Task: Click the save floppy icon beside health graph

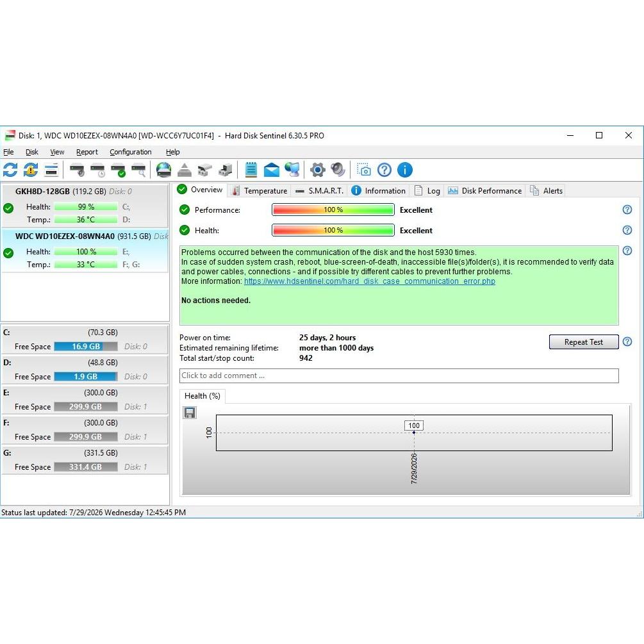Action: pyautogui.click(x=189, y=413)
